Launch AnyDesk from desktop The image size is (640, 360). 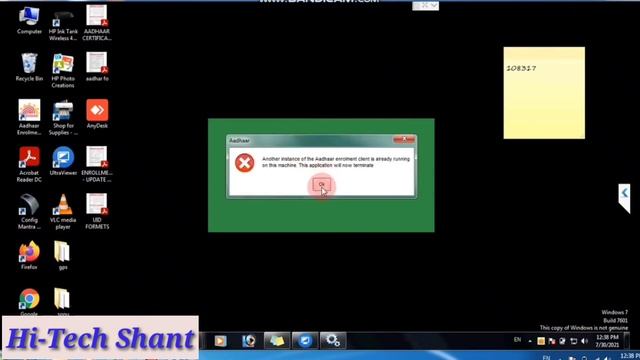coord(97,114)
